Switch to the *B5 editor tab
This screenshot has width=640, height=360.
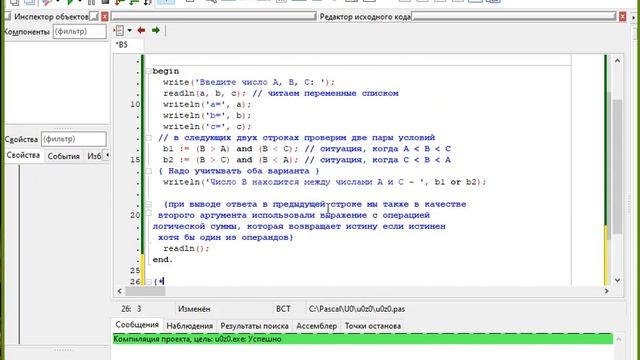click(x=122, y=45)
